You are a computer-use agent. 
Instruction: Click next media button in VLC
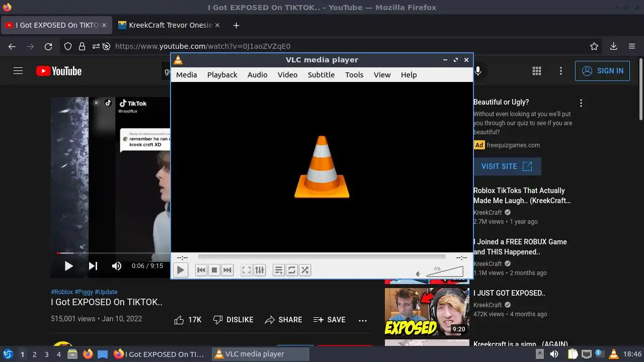coord(227,270)
